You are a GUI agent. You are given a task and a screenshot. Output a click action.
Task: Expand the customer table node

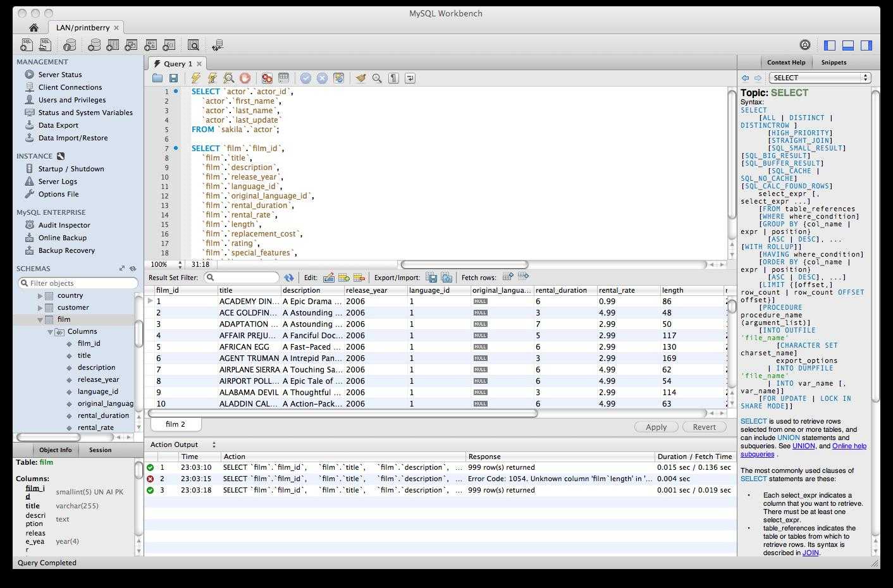pyautogui.click(x=40, y=308)
